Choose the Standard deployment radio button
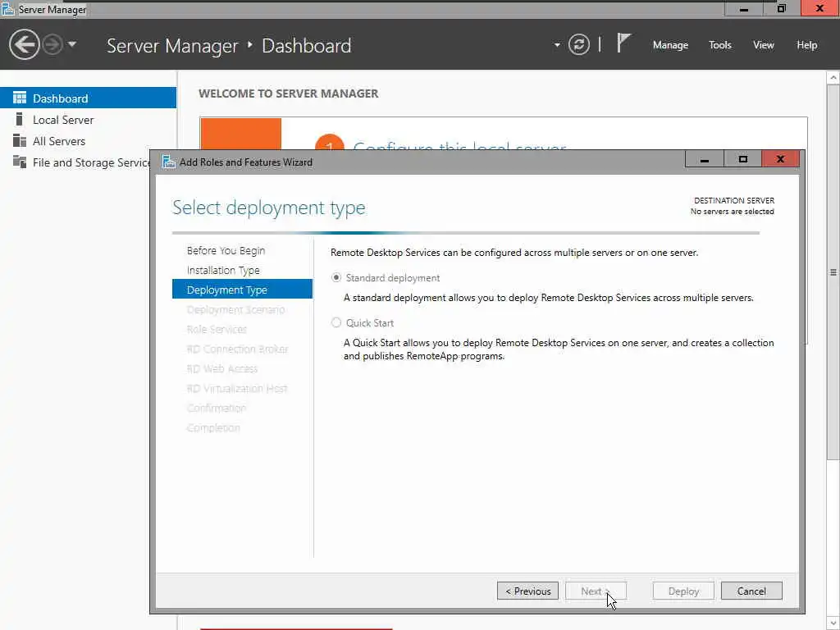Image resolution: width=840 pixels, height=630 pixels. pyautogui.click(x=336, y=277)
